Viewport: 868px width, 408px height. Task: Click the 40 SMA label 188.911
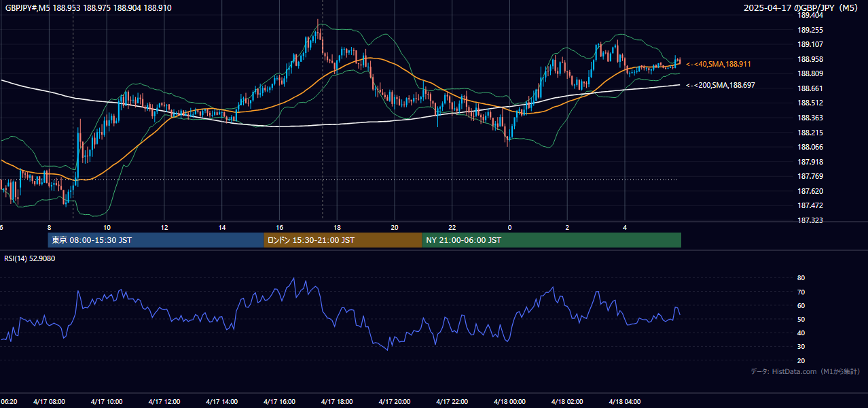pyautogui.click(x=719, y=64)
